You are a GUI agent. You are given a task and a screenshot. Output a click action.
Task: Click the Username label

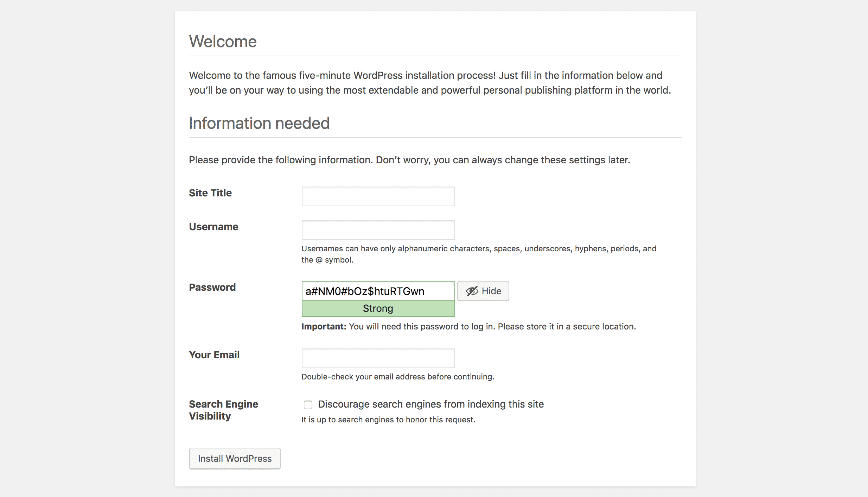click(213, 227)
